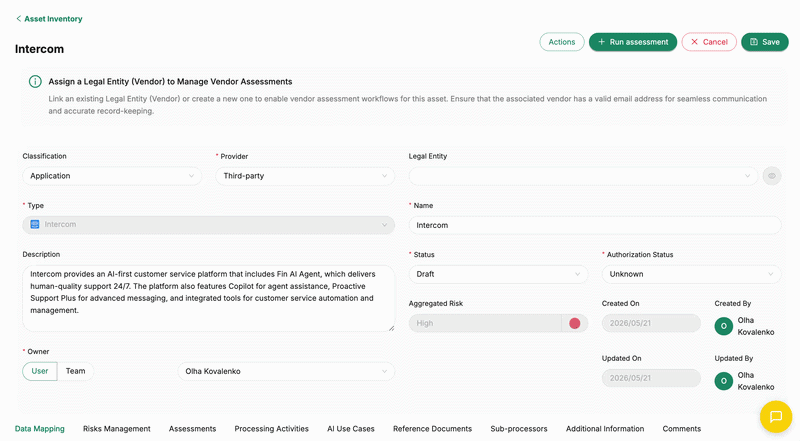Screen dimensions: 800x441
Task: Cancel editing the Intercom asset
Action: point(709,42)
